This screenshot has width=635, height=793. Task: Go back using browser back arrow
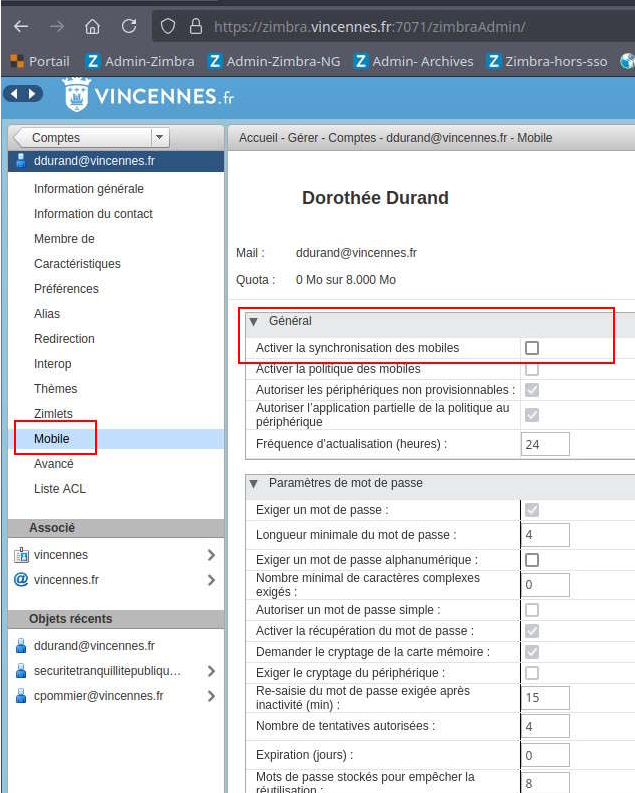(21, 26)
